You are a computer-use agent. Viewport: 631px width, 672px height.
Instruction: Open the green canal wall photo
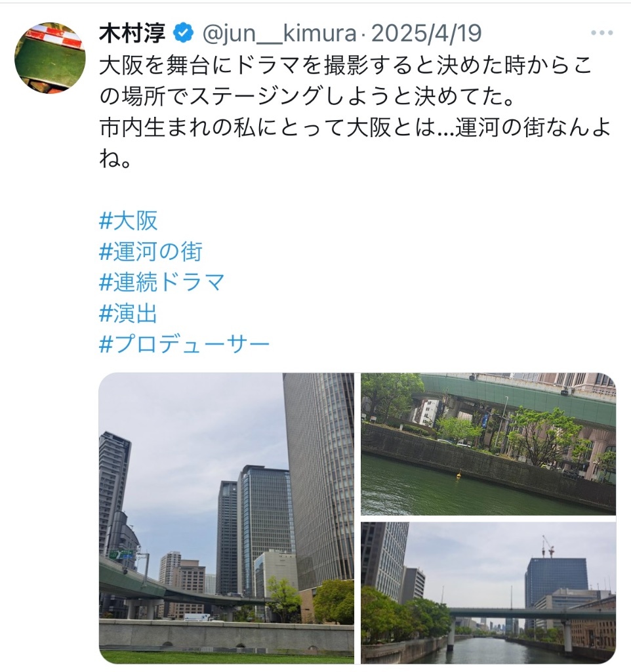point(489,444)
